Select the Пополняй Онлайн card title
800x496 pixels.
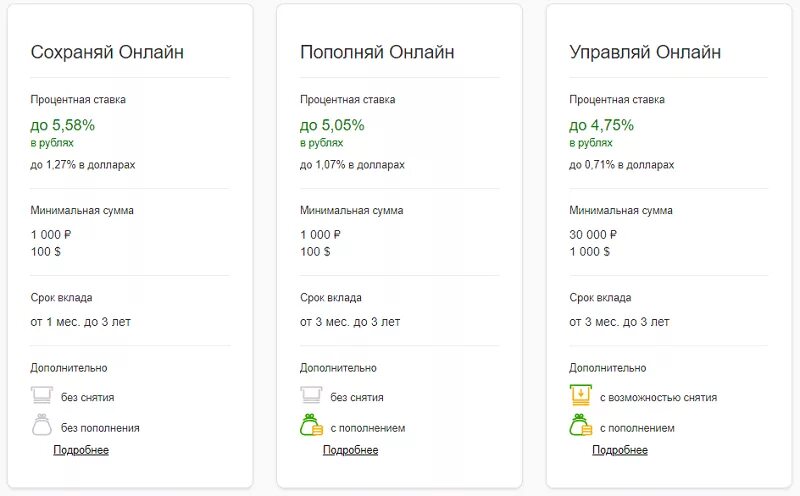pyautogui.click(x=377, y=52)
